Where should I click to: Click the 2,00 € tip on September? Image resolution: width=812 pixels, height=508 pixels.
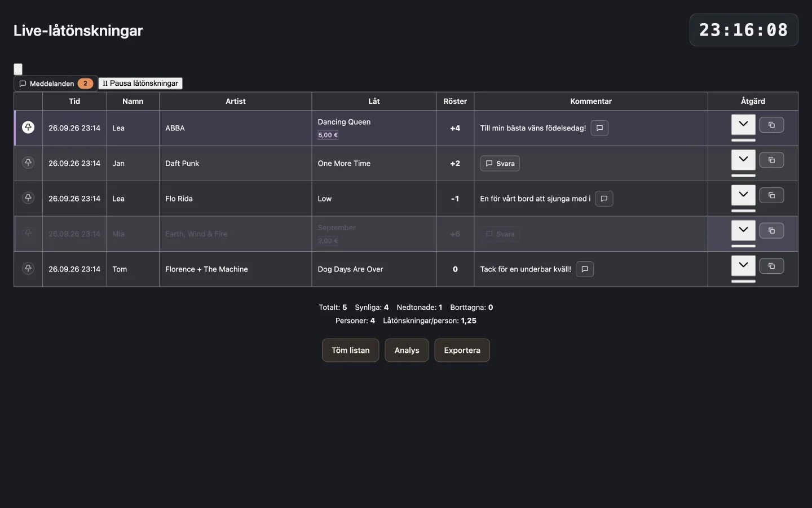(328, 240)
